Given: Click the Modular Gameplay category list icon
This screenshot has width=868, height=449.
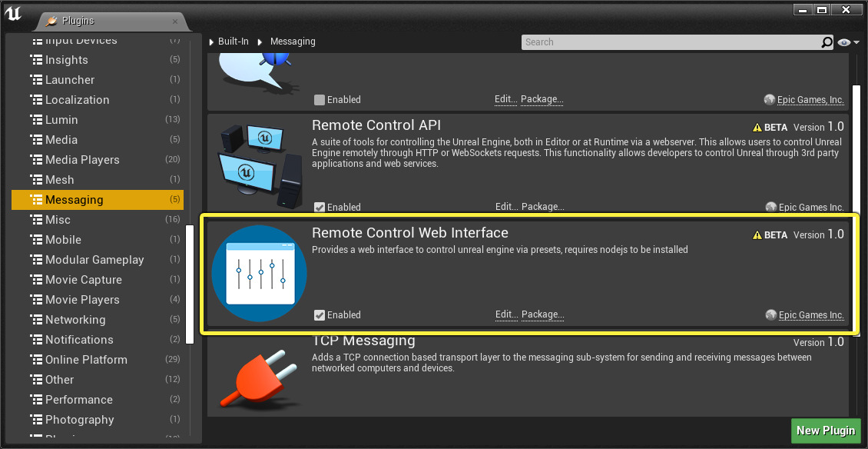Looking at the screenshot, I should (36, 259).
